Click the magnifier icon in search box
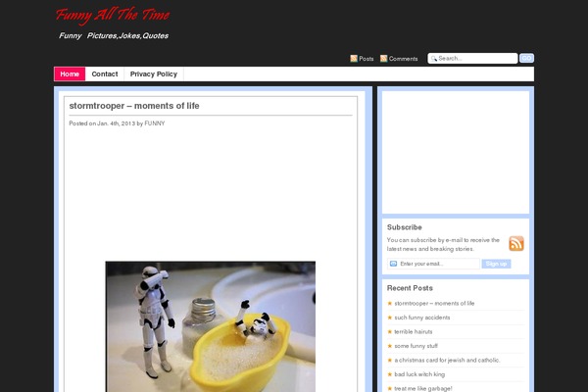Viewport: 588px width, 392px height. pos(434,59)
